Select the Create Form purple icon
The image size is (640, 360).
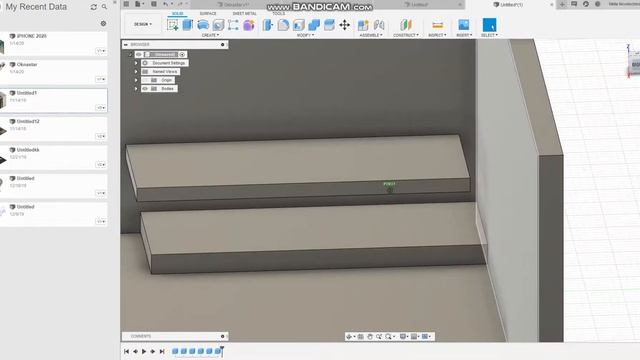point(249,25)
